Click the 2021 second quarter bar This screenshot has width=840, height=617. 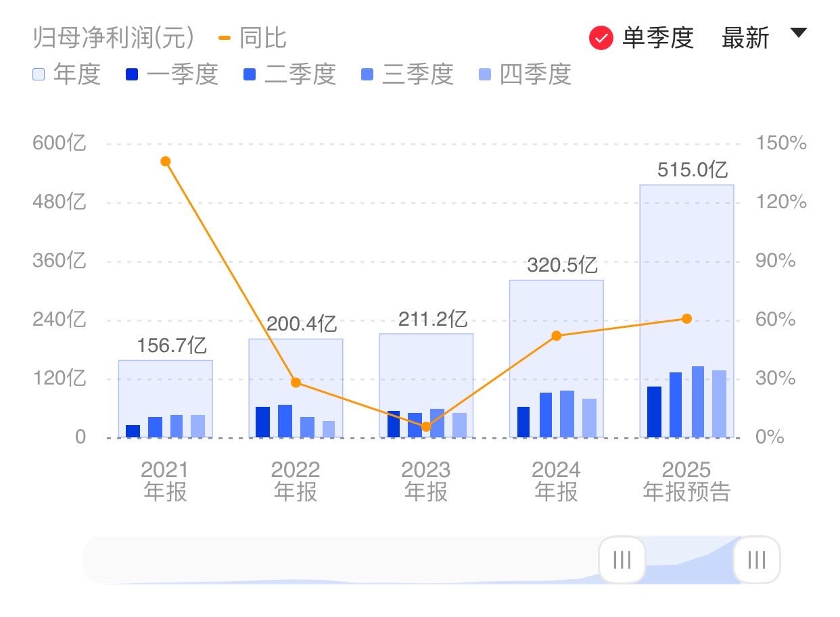coord(155,427)
